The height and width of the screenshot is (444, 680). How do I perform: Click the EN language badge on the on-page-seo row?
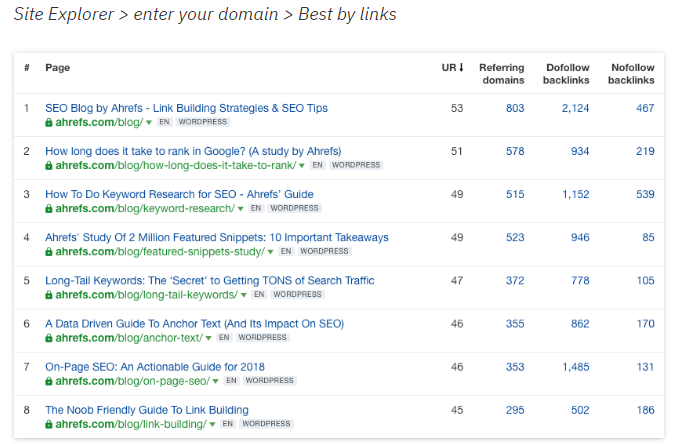click(x=231, y=381)
